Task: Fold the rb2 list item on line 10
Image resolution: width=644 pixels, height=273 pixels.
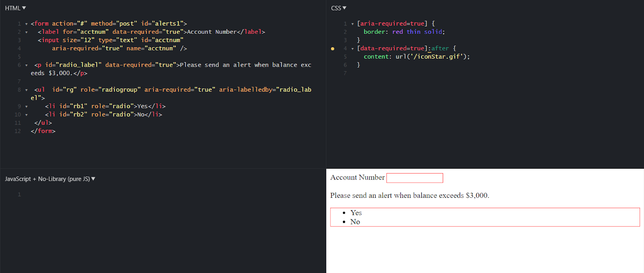Action: click(27, 115)
